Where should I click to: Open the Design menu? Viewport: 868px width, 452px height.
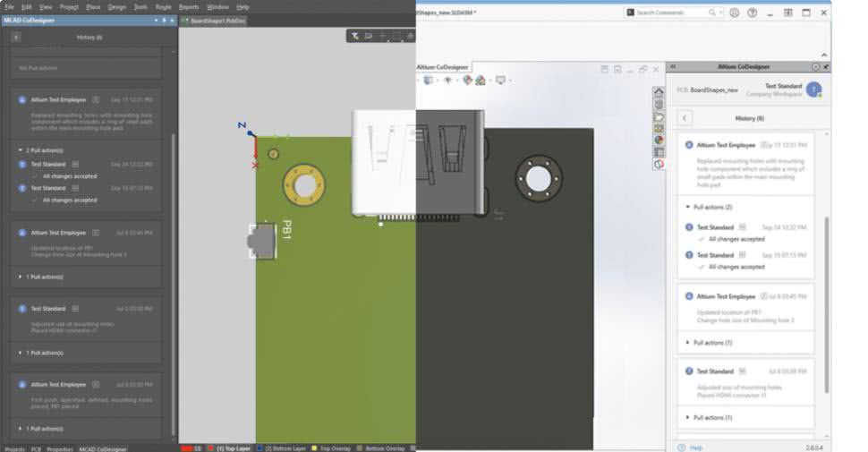pos(116,6)
